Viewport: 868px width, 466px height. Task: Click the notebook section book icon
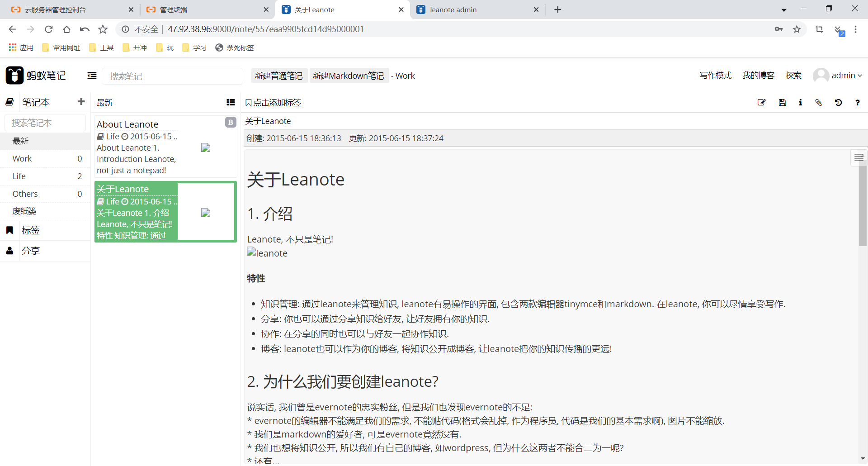tap(10, 102)
